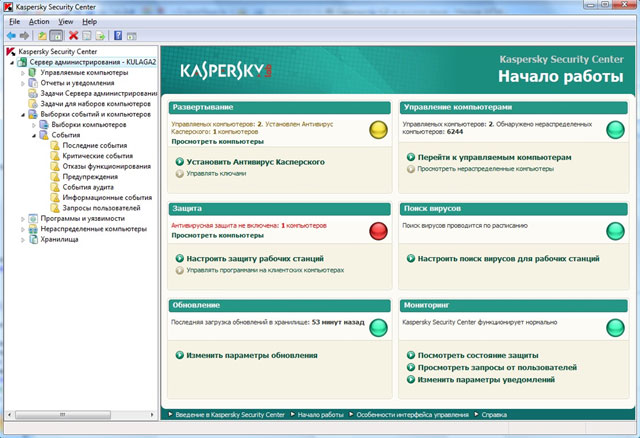The width and height of the screenshot is (640, 438).
Task: Click Просмотреть нераспределенные компьютеры link
Action: 485,169
